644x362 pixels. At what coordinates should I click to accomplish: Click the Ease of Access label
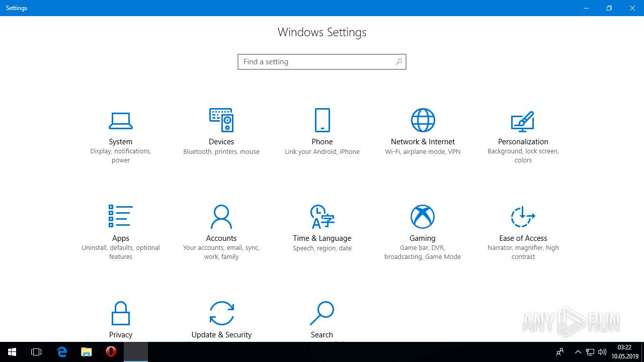point(523,238)
